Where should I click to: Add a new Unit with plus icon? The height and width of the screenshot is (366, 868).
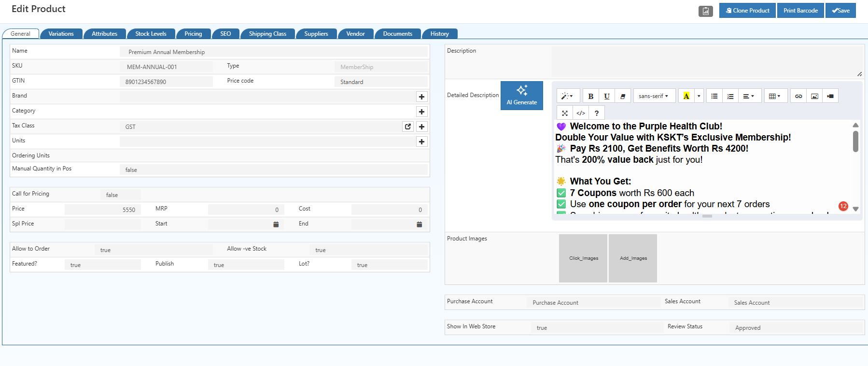coord(421,141)
